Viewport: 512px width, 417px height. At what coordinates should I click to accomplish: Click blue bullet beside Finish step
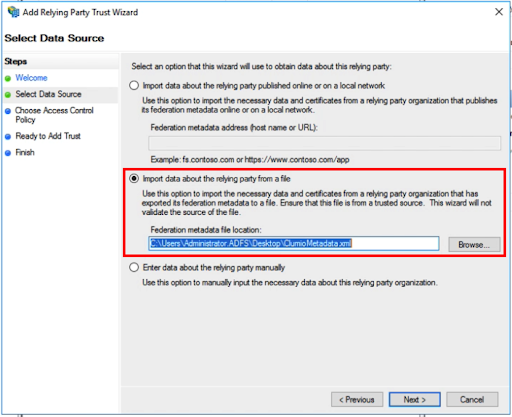coord(8,153)
